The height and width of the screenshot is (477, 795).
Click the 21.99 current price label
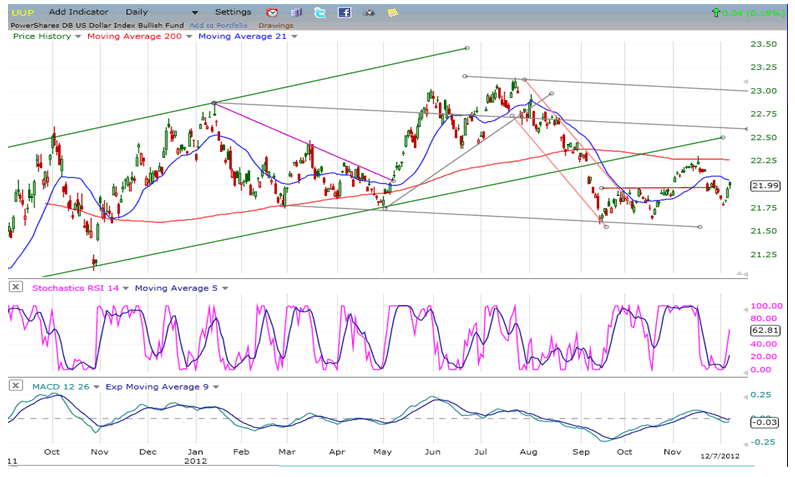click(x=765, y=186)
